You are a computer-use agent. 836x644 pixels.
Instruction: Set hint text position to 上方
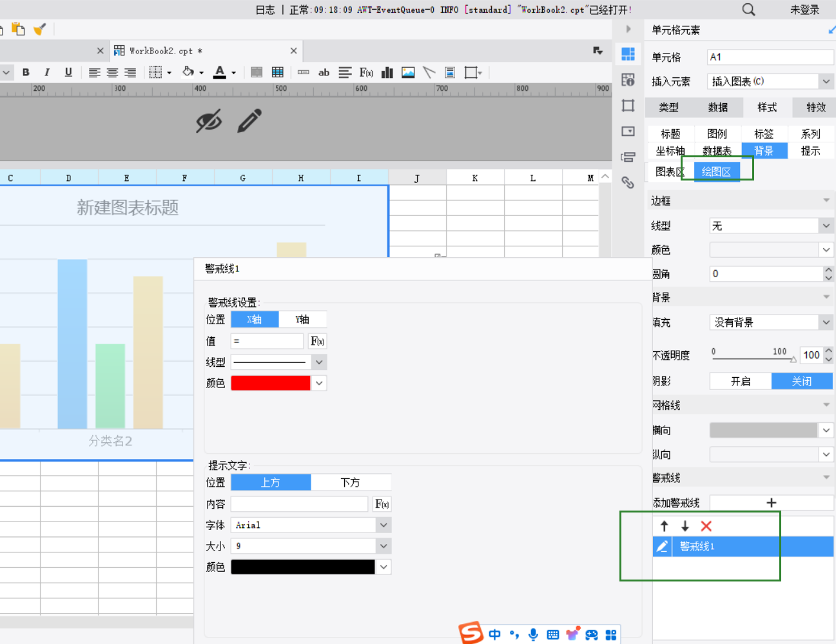click(x=271, y=482)
